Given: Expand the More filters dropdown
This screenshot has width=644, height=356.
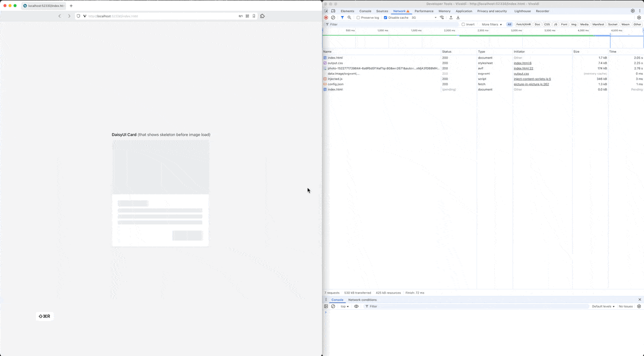Looking at the screenshot, I should pyautogui.click(x=492, y=24).
